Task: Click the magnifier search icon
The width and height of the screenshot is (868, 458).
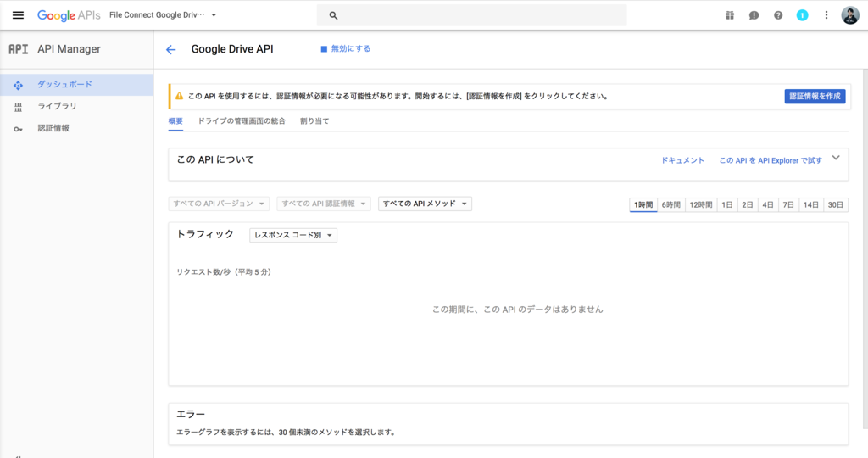Action: pyautogui.click(x=333, y=15)
